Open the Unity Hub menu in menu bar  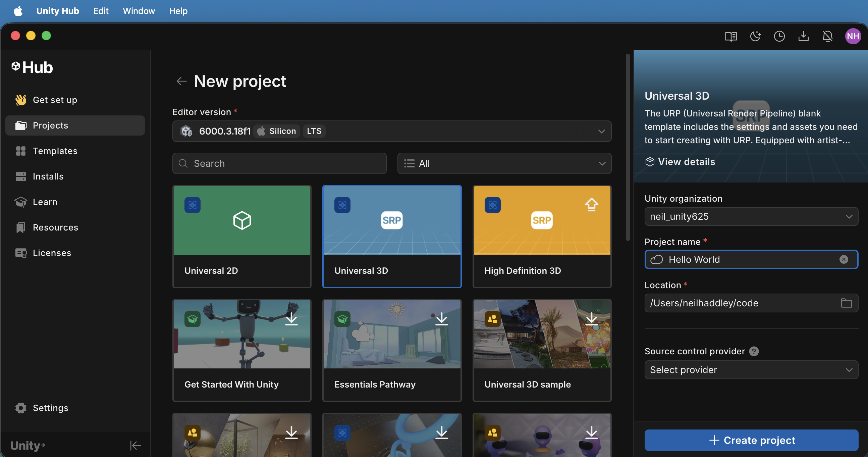pos(58,11)
